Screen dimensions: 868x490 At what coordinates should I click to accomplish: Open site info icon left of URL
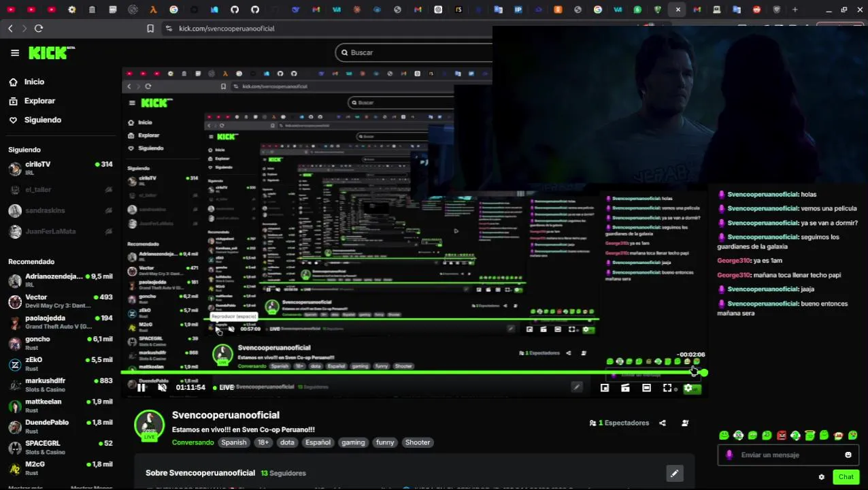point(169,29)
